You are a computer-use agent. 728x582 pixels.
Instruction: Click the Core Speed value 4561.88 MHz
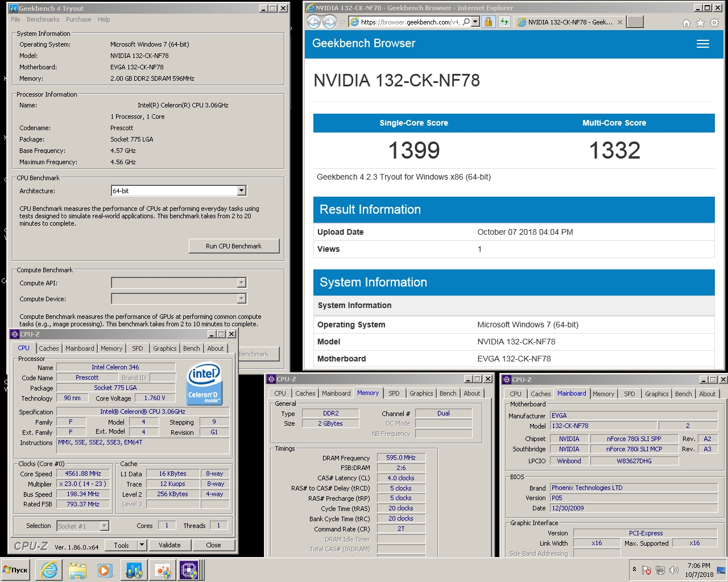(83, 473)
